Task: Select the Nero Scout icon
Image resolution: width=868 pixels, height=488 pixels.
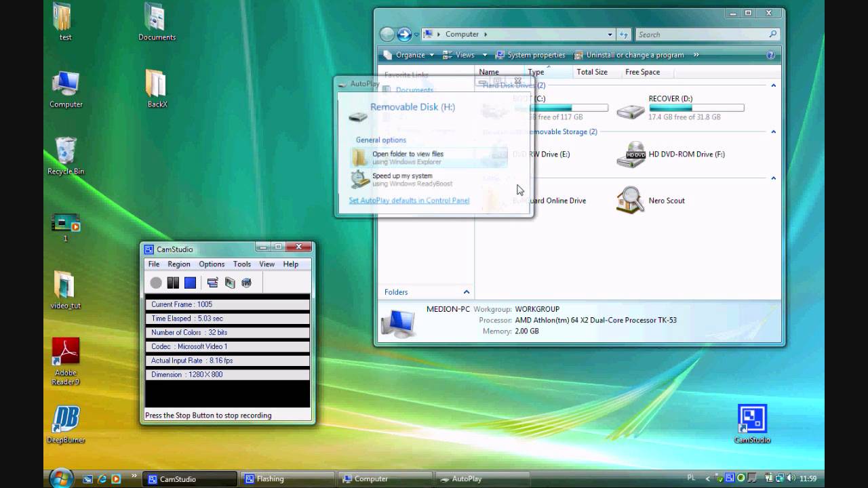Action: click(630, 201)
